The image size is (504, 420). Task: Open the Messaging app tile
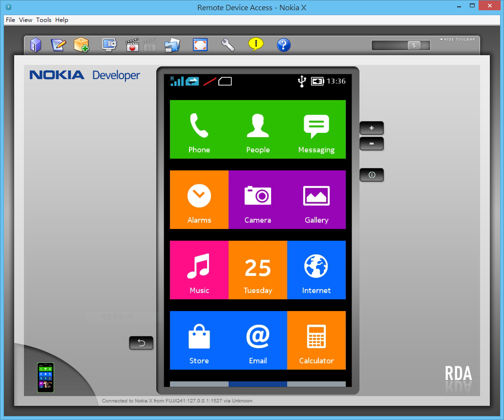(316, 129)
